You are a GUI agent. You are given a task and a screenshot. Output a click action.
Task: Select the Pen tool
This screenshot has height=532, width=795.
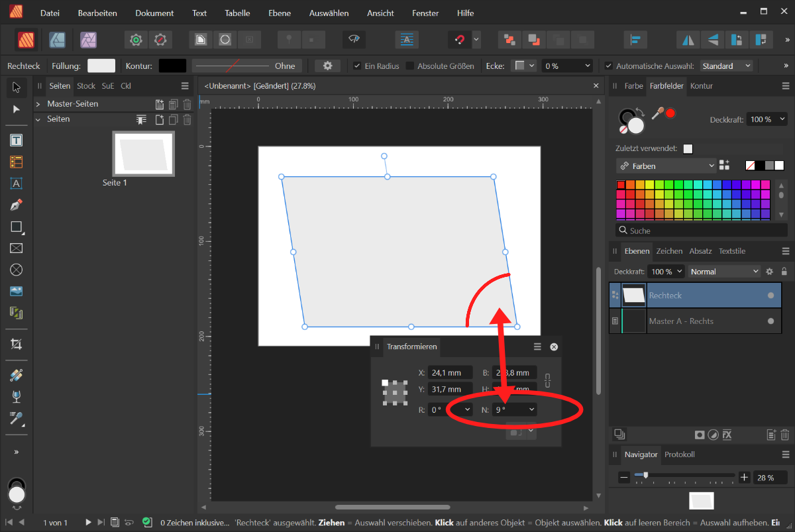click(x=16, y=205)
